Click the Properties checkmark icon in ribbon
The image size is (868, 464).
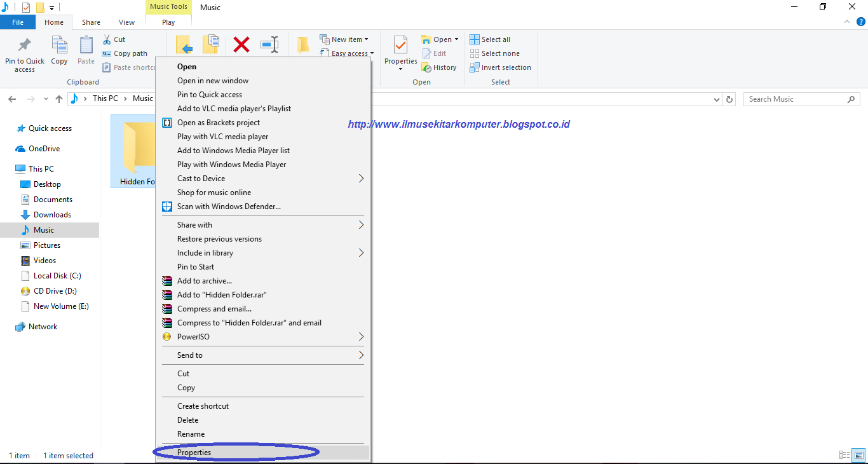coord(400,46)
